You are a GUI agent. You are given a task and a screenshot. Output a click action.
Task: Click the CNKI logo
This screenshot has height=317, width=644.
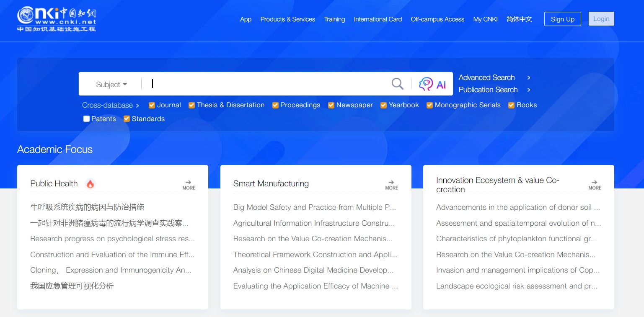point(57,19)
